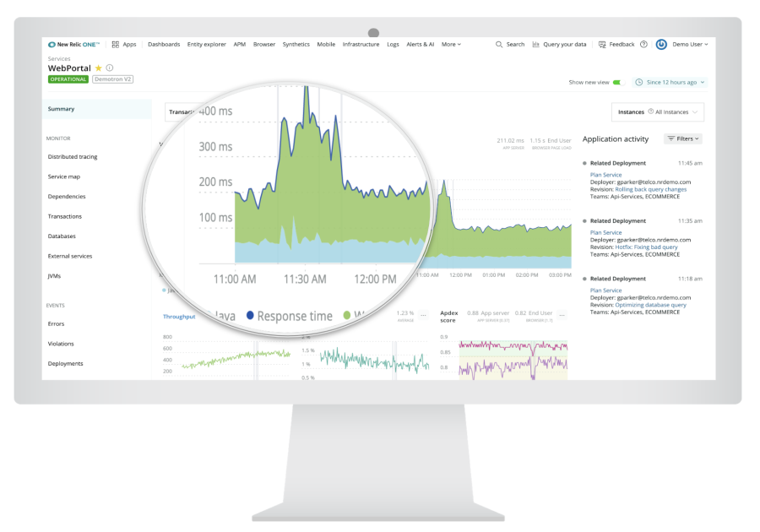
Task: Click the Rolling back query changes link
Action: [x=651, y=189]
